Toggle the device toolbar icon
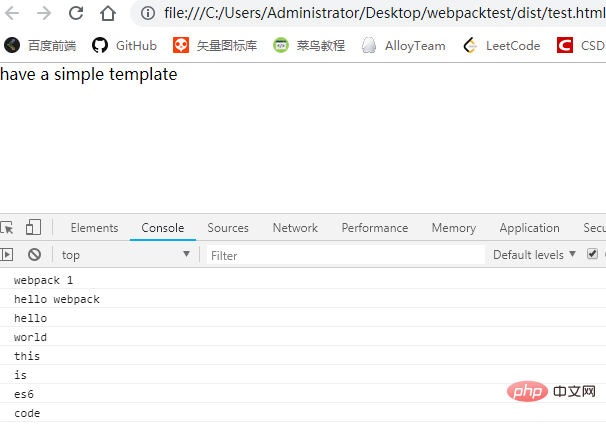This screenshot has width=606, height=424. 33,228
